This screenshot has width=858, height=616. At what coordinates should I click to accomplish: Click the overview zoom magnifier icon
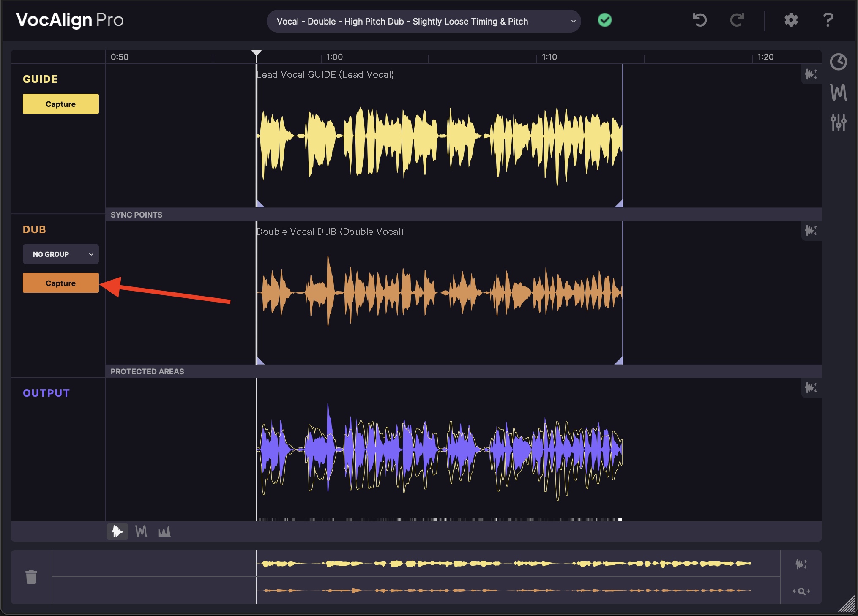tap(801, 591)
